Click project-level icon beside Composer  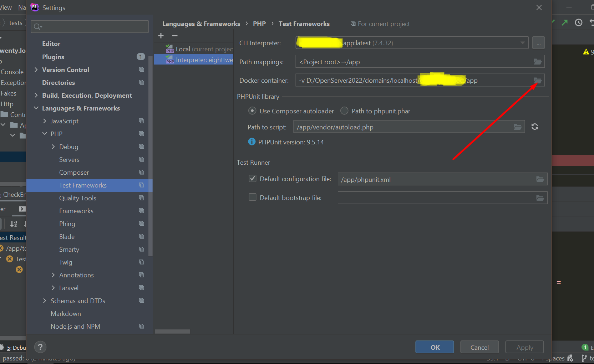coord(142,172)
